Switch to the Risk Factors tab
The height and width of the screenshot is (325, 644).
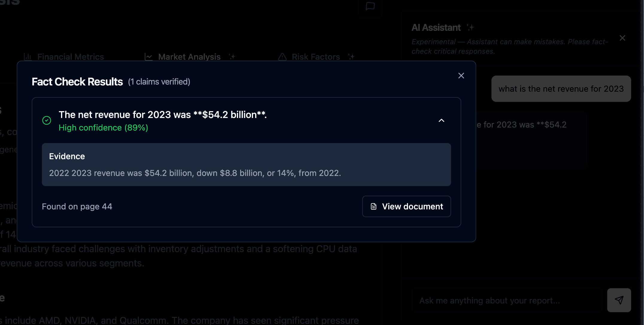(316, 57)
